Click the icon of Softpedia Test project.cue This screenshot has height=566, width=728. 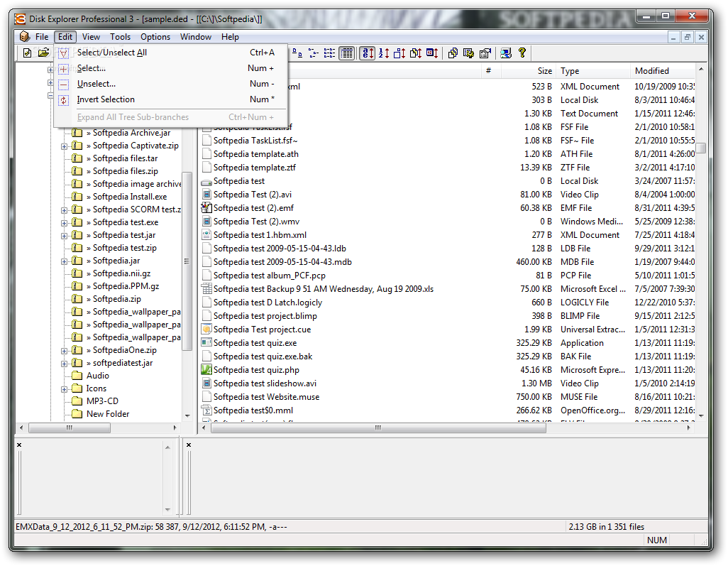(206, 330)
